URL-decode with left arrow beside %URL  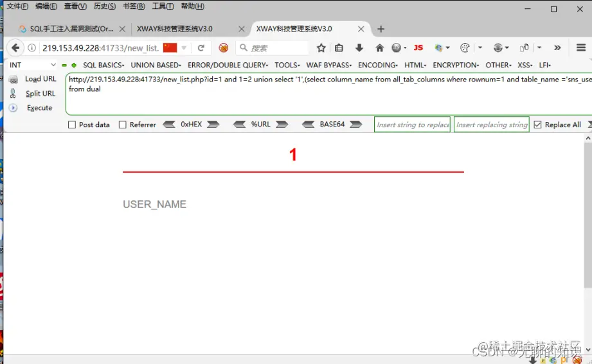click(x=239, y=125)
